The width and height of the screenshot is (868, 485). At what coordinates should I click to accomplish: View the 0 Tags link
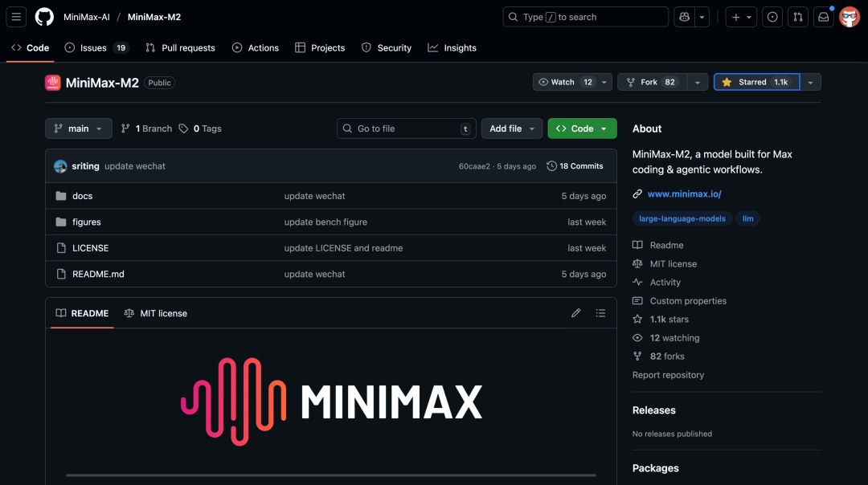point(200,128)
